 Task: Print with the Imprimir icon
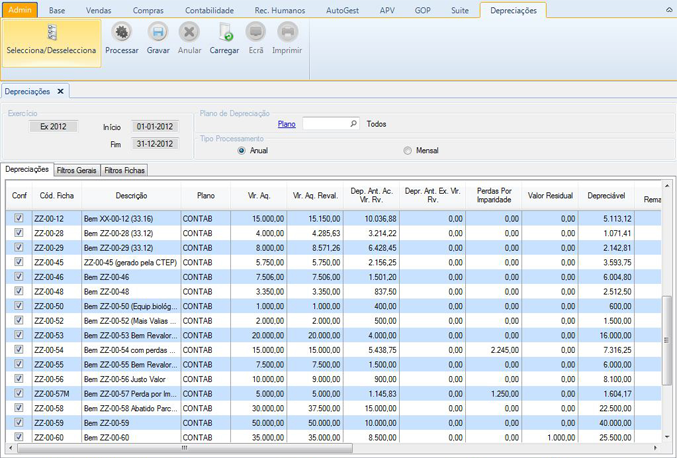[287, 33]
